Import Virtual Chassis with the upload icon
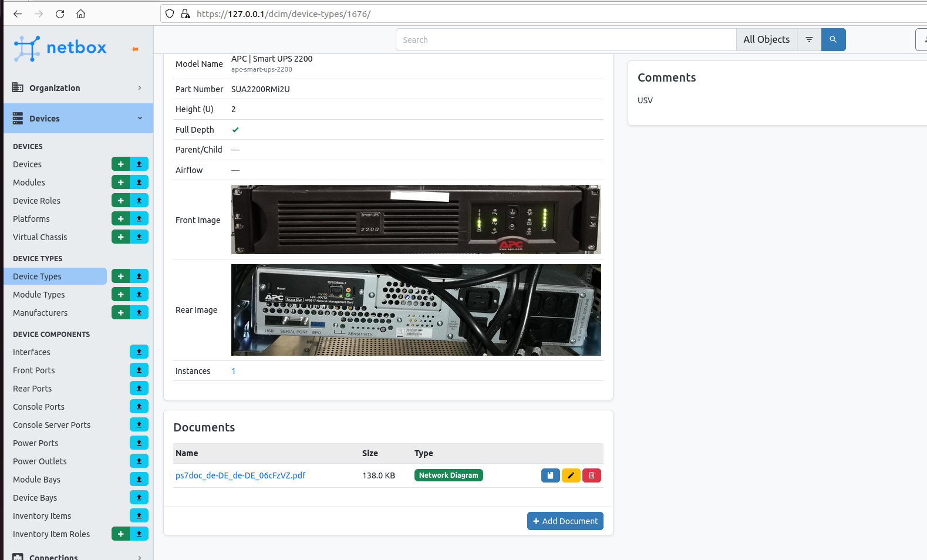 point(139,237)
